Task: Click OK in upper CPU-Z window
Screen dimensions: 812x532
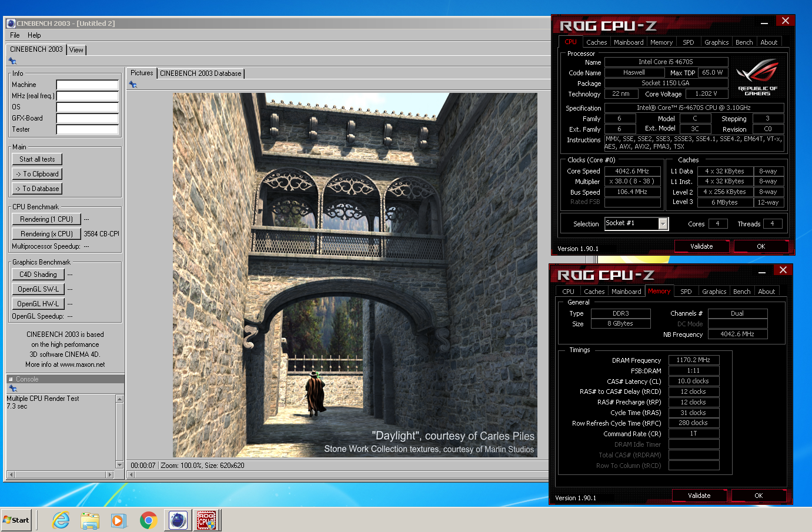Action: [761, 246]
